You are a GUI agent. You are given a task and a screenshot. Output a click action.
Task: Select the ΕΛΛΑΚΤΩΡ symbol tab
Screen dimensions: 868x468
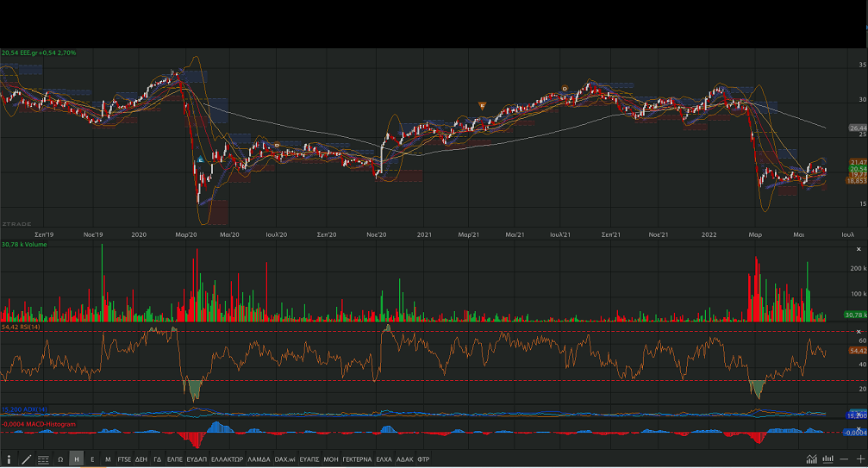[228, 459]
